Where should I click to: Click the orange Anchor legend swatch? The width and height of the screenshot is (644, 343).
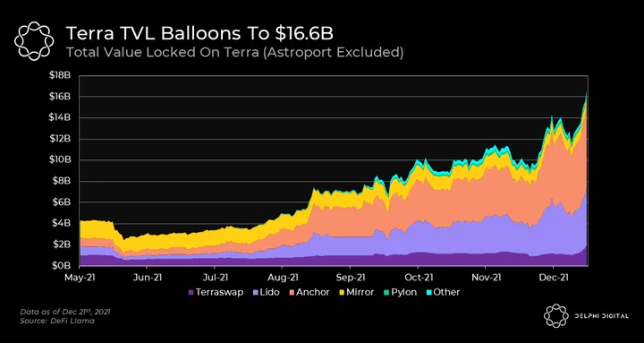point(291,293)
